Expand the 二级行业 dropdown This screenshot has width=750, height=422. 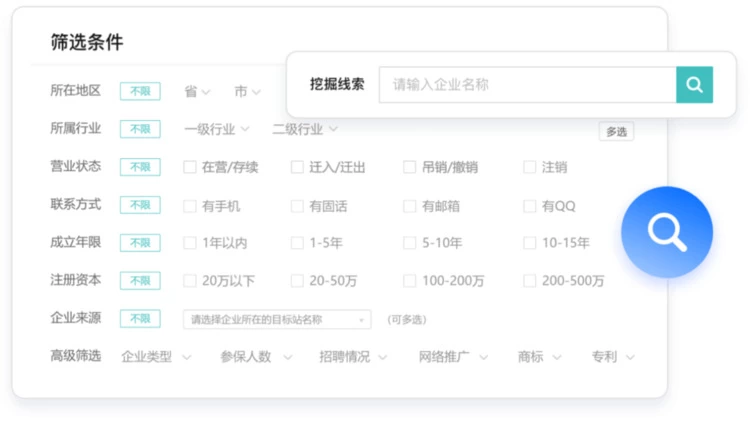pos(304,129)
